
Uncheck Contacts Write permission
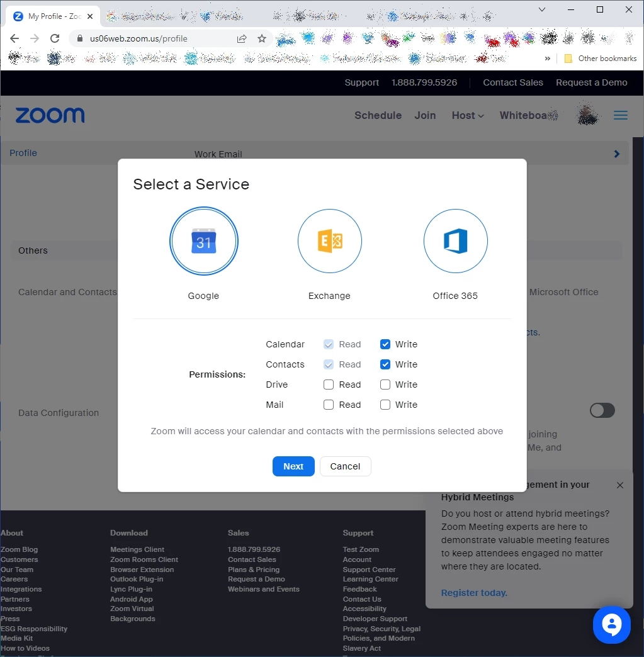pyautogui.click(x=385, y=364)
